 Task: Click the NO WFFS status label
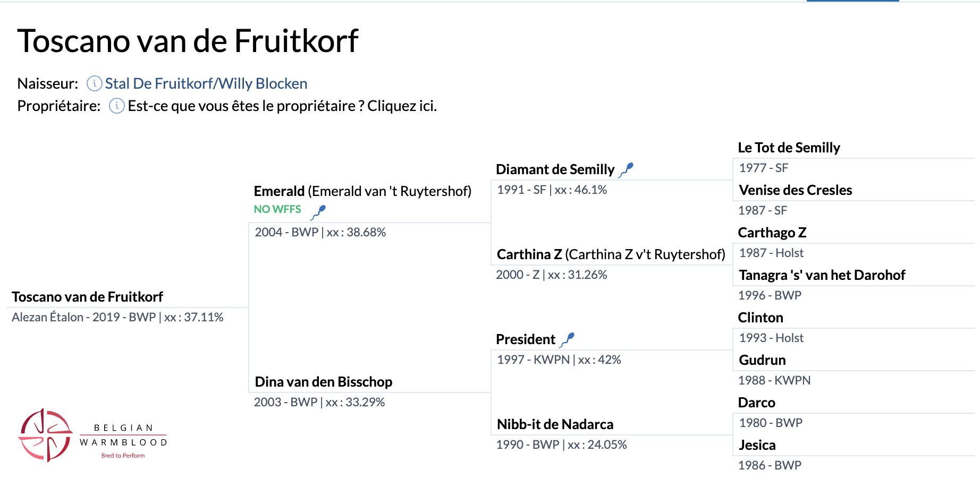[x=277, y=209]
